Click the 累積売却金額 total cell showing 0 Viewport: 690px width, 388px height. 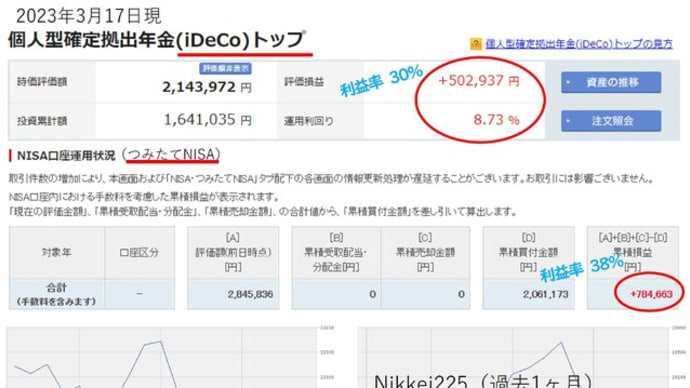426,294
